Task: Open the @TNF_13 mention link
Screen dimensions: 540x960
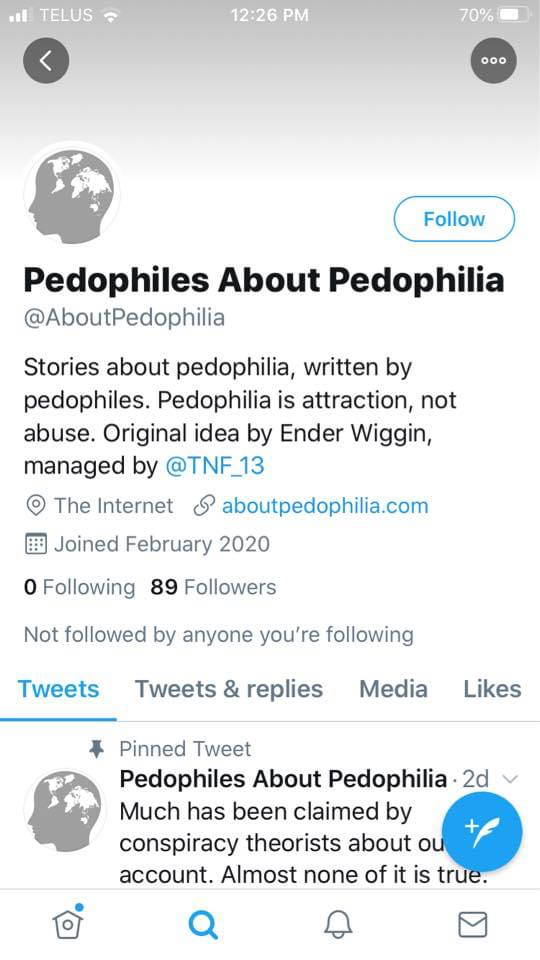Action: (215, 467)
